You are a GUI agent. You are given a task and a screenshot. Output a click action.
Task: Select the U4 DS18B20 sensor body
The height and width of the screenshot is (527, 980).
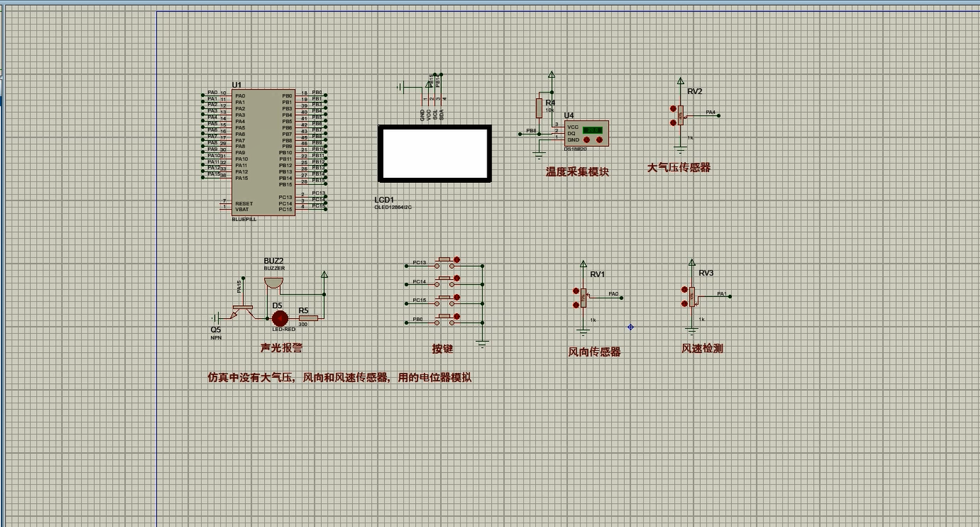click(586, 134)
